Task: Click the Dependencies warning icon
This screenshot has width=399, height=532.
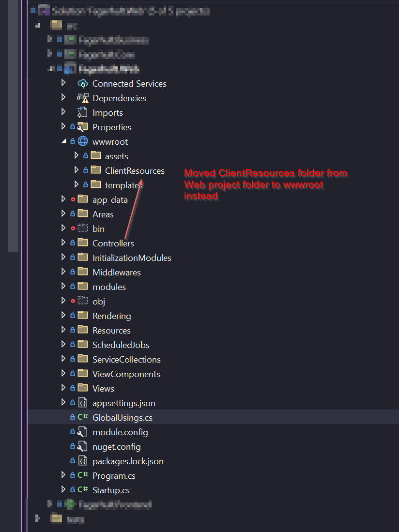Action: (82, 98)
